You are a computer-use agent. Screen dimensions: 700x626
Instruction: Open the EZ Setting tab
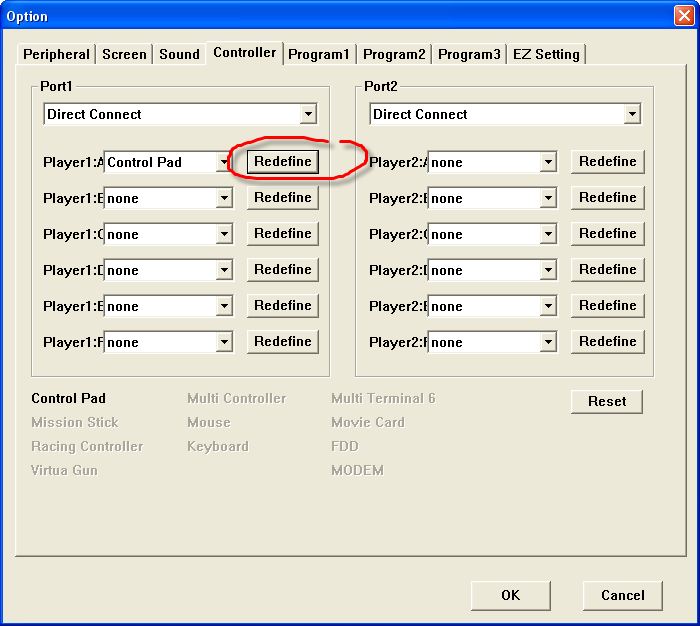pyautogui.click(x=547, y=54)
